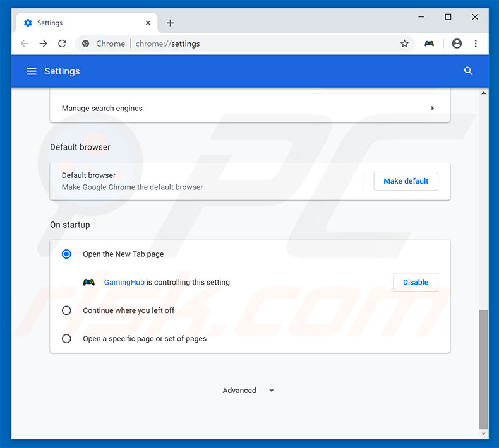Click the 'Default browser' section heading

pyautogui.click(x=80, y=147)
